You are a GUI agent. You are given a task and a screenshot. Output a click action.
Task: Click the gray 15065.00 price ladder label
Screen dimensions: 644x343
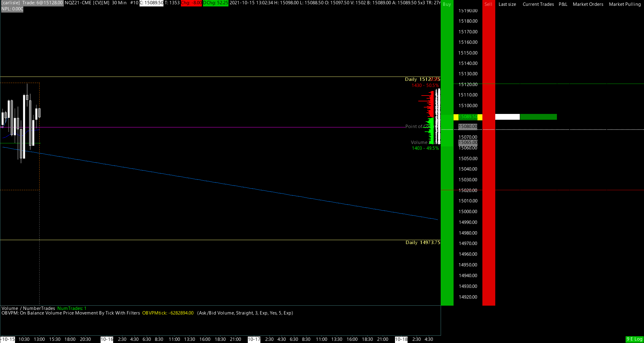point(468,142)
